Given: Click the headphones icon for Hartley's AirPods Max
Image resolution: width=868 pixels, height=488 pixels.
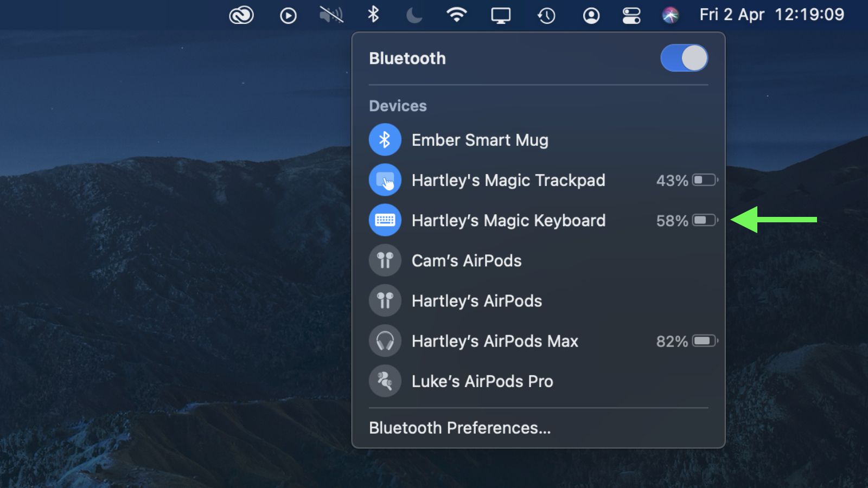Looking at the screenshot, I should pos(385,341).
